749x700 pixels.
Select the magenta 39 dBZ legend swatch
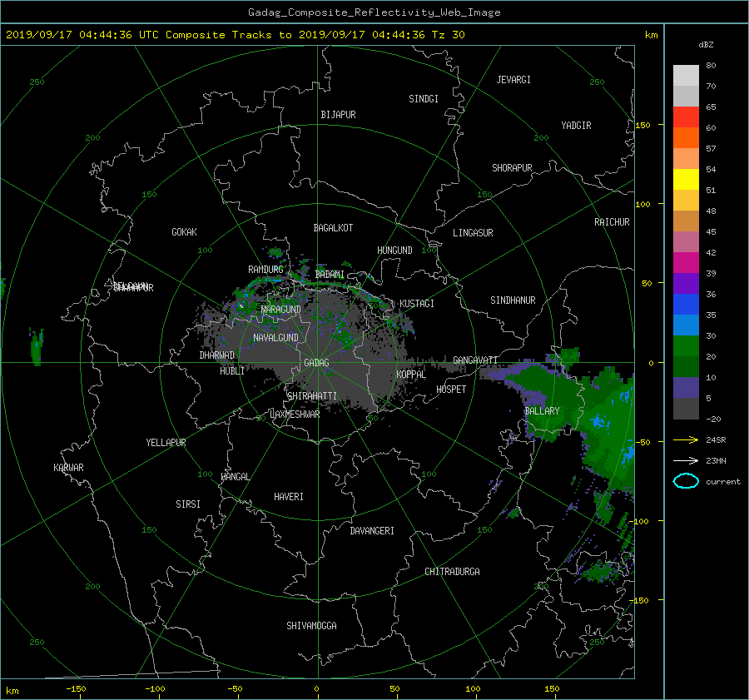pos(686,263)
